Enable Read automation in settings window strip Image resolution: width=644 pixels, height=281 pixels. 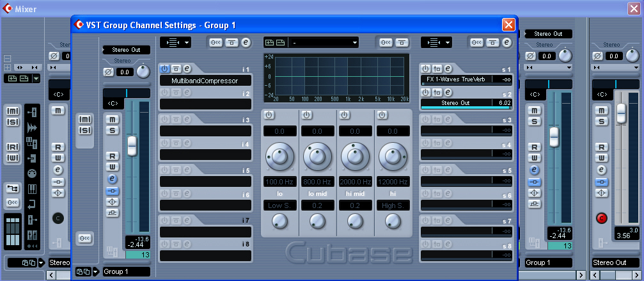[x=113, y=156]
